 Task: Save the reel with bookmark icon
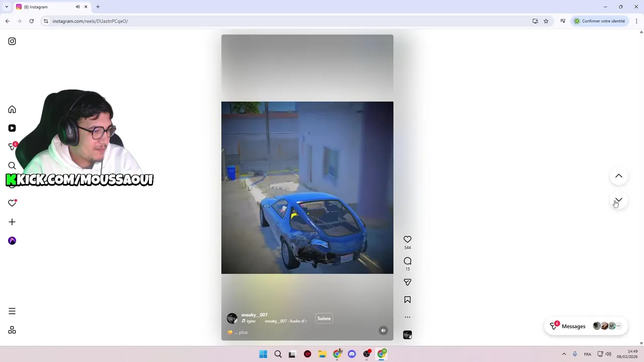point(408,300)
